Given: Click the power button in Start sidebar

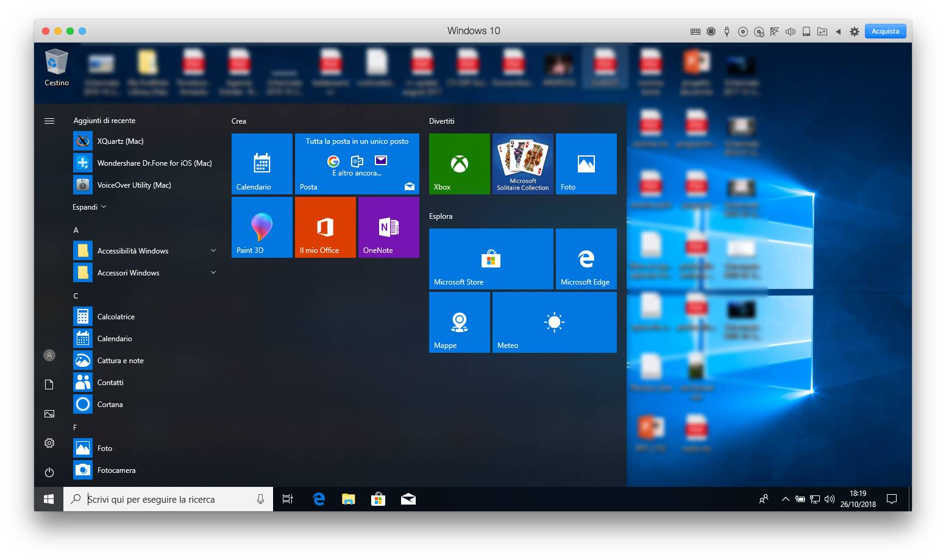Looking at the screenshot, I should [49, 472].
